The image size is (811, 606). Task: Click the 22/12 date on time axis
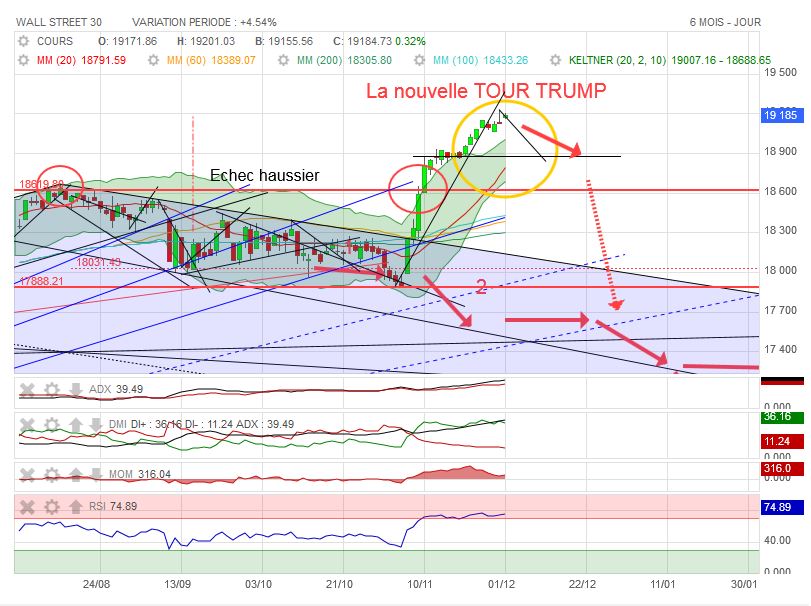582,584
